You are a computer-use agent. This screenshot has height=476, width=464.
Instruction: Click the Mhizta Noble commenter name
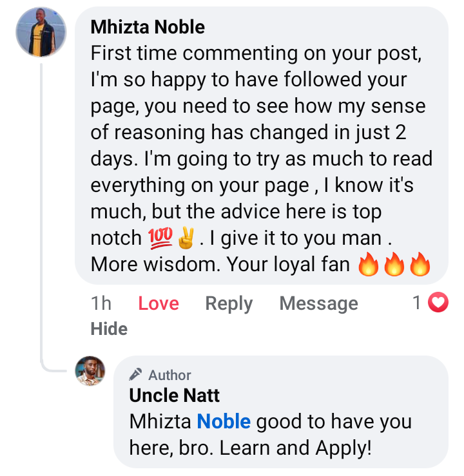point(148,27)
